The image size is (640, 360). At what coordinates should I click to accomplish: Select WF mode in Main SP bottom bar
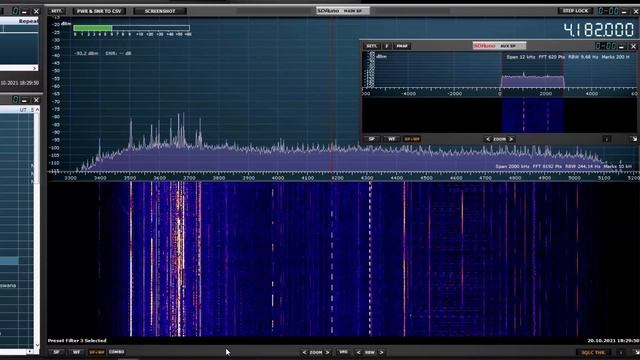pyautogui.click(x=76, y=352)
